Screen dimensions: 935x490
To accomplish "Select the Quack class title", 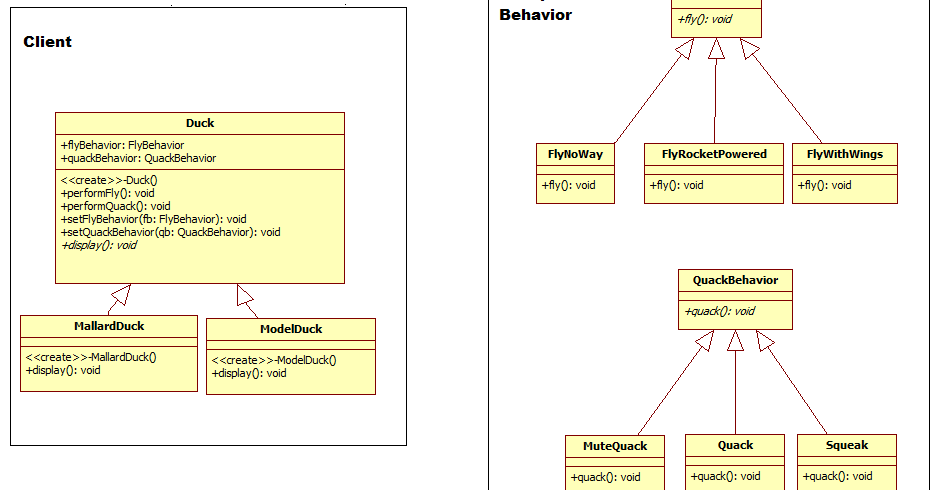I will (735, 445).
